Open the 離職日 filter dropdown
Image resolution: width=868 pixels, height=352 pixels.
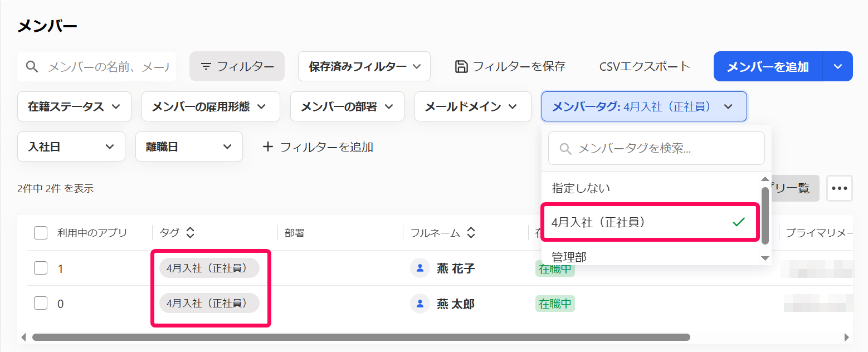189,146
